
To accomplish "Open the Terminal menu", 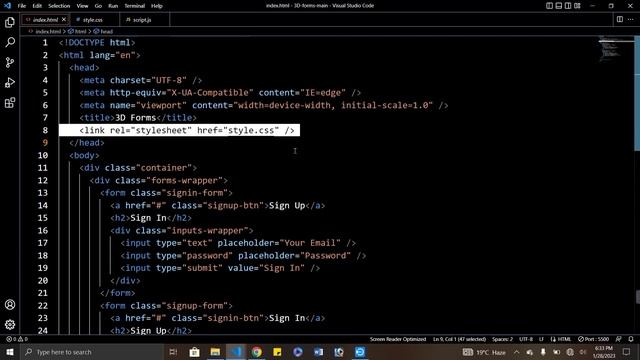I will [134, 6].
